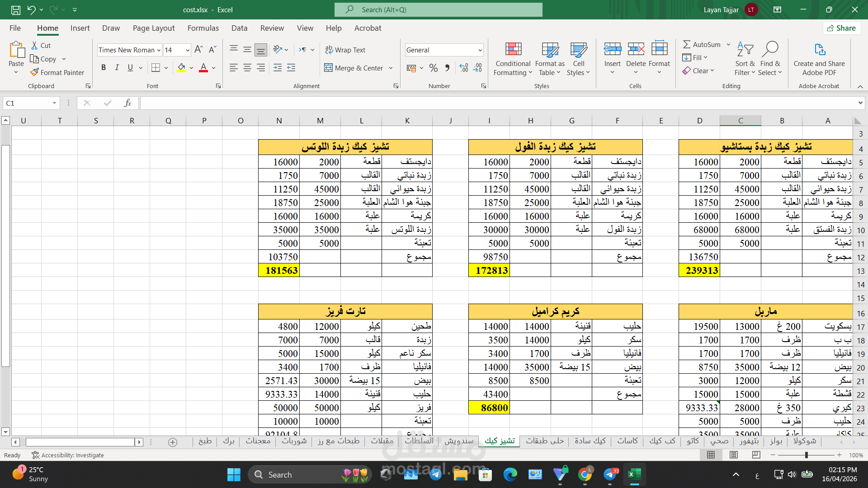
Task: Increase font size with the large A icon
Action: click(x=198, y=50)
